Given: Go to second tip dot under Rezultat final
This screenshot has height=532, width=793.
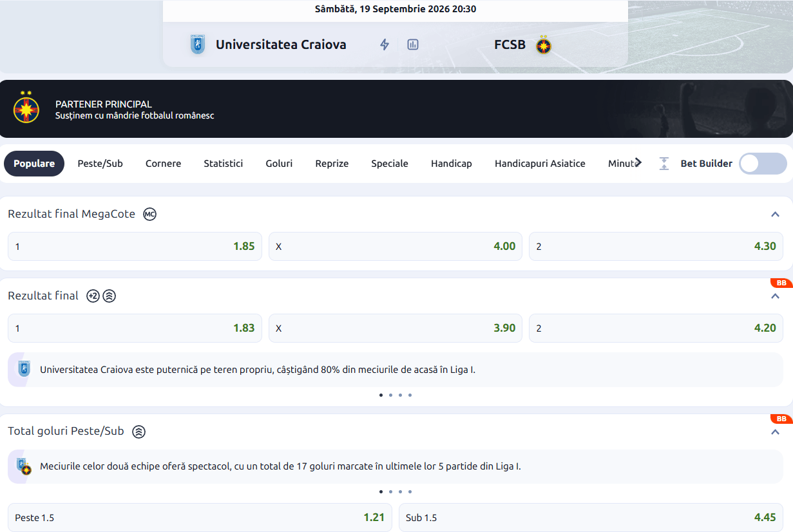Looking at the screenshot, I should (390, 395).
